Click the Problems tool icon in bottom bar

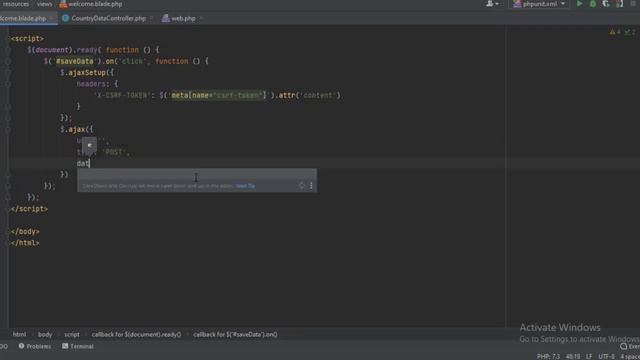point(21,346)
